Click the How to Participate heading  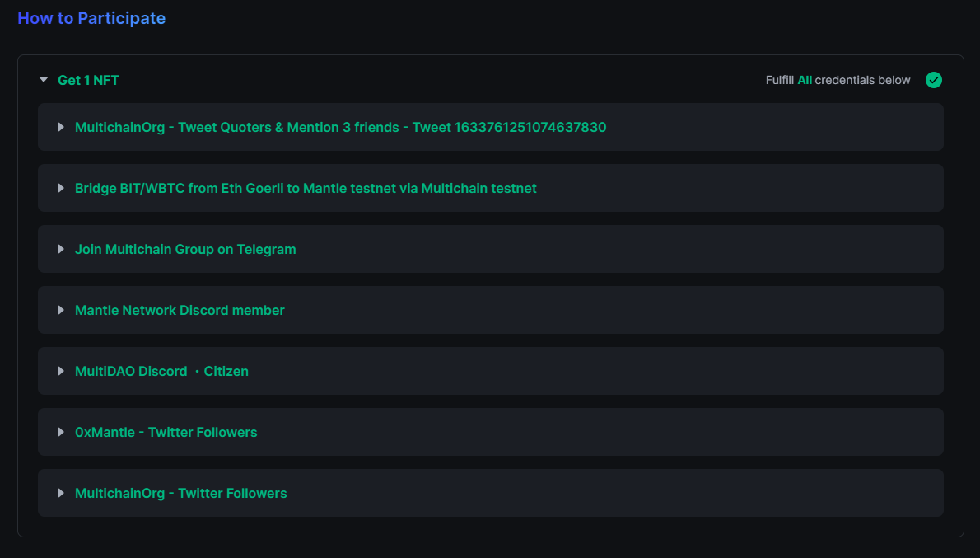(x=91, y=18)
